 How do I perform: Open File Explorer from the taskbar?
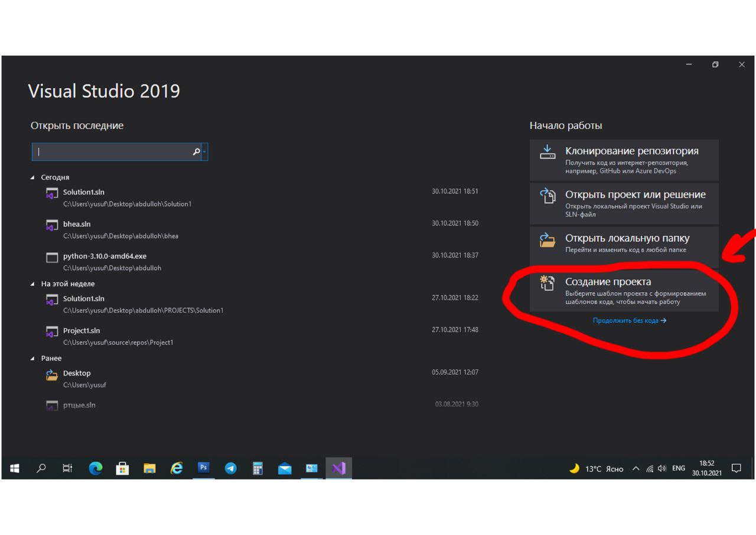click(x=150, y=469)
